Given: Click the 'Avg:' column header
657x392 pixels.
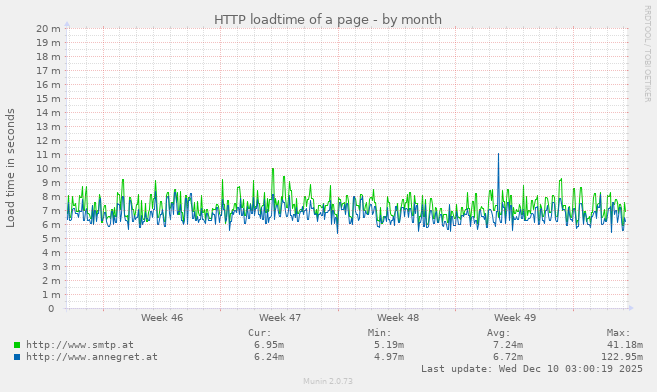Looking at the screenshot, I should pos(499,333).
